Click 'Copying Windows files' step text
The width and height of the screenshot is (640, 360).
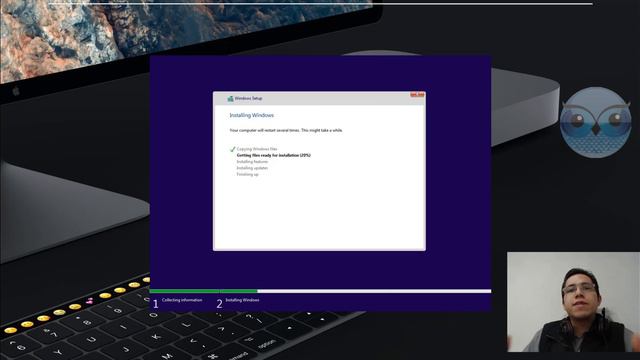[x=257, y=149]
